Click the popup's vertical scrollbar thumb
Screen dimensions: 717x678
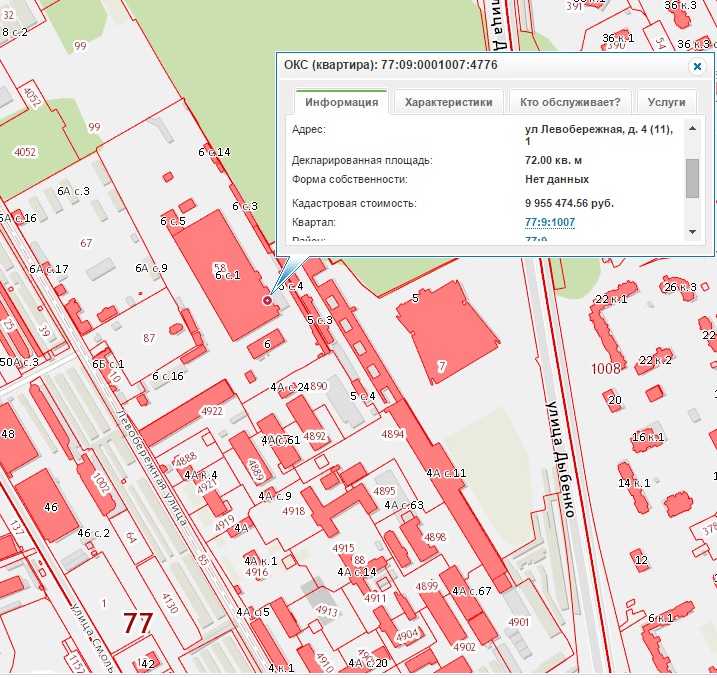tap(692, 178)
